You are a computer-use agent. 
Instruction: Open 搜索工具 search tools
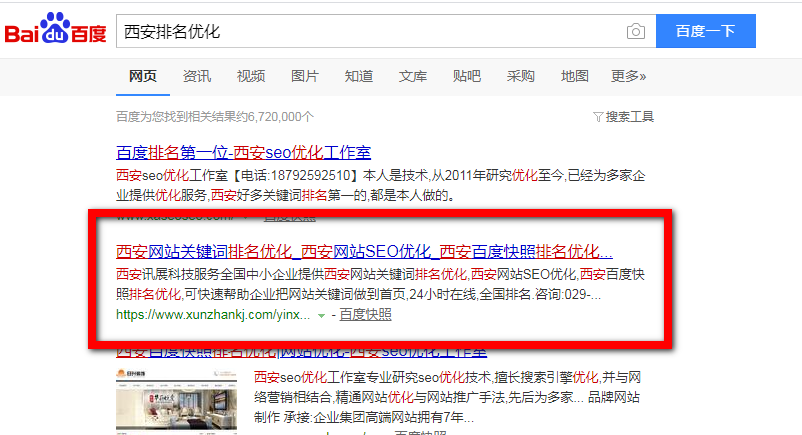[630, 117]
